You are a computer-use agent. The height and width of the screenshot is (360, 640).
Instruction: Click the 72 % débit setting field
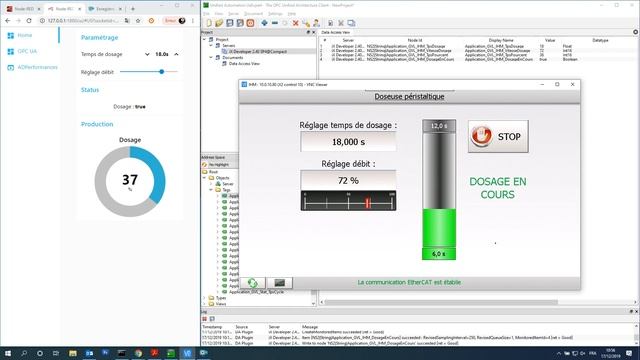(348, 180)
